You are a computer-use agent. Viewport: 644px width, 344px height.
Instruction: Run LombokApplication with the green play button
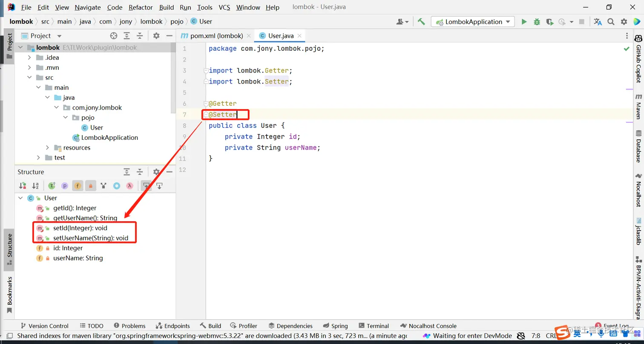[524, 22]
